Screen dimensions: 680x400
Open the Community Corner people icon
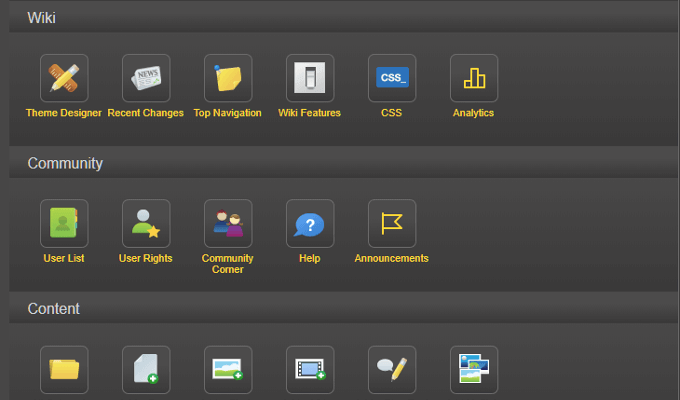coord(228,223)
